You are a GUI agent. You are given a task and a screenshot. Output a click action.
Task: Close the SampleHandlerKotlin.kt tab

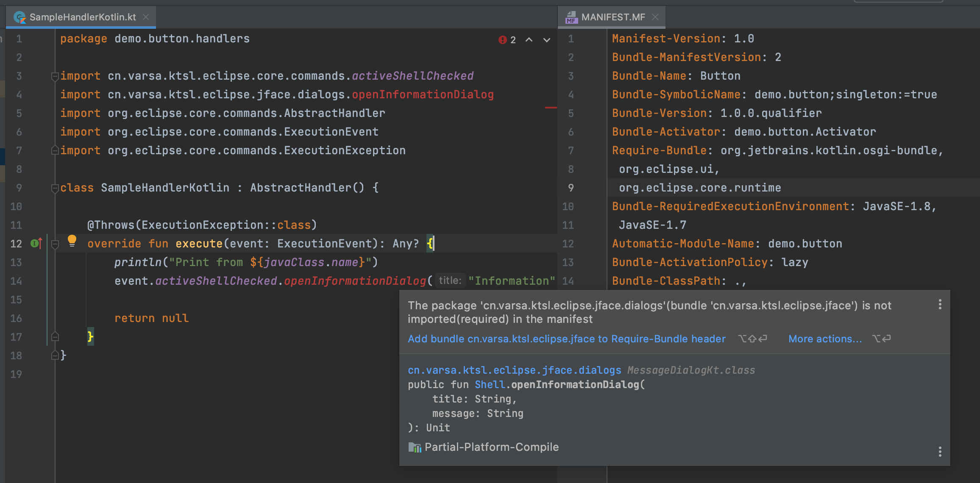tap(146, 17)
